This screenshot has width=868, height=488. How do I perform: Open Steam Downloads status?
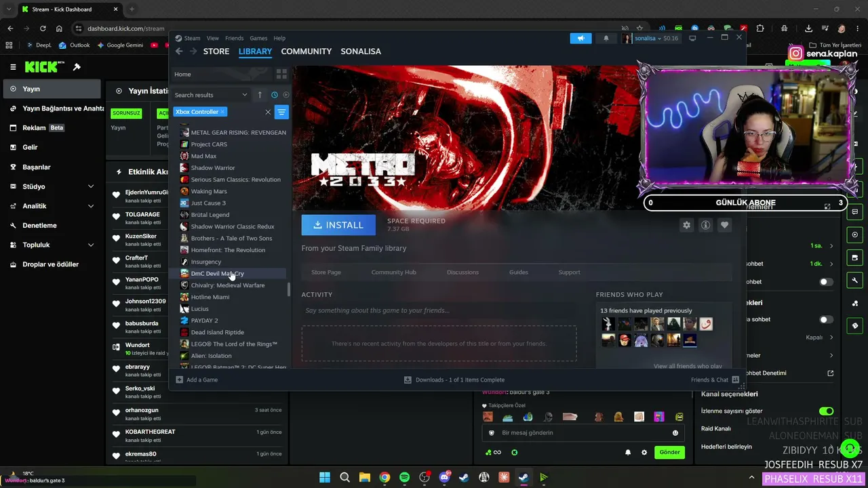(x=454, y=380)
